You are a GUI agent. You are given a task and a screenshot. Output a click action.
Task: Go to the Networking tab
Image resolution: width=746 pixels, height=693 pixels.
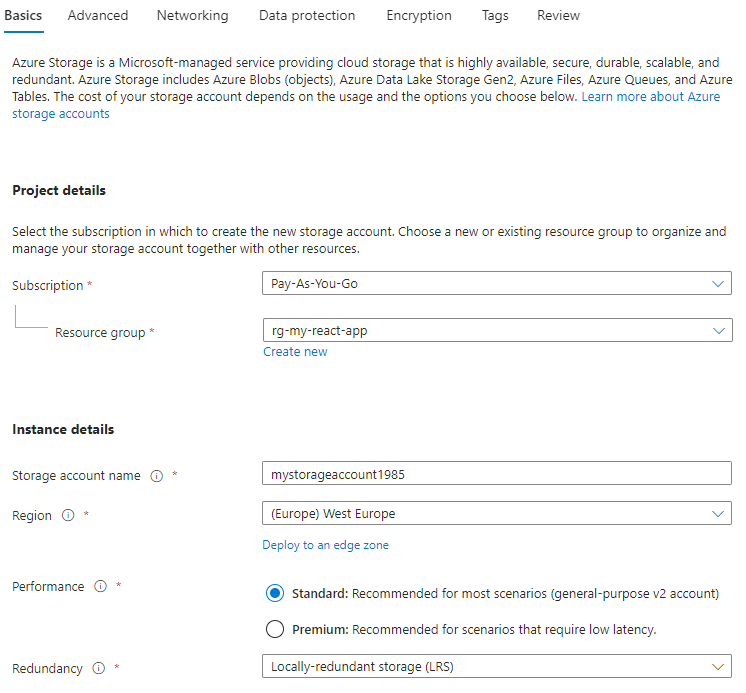tap(193, 16)
